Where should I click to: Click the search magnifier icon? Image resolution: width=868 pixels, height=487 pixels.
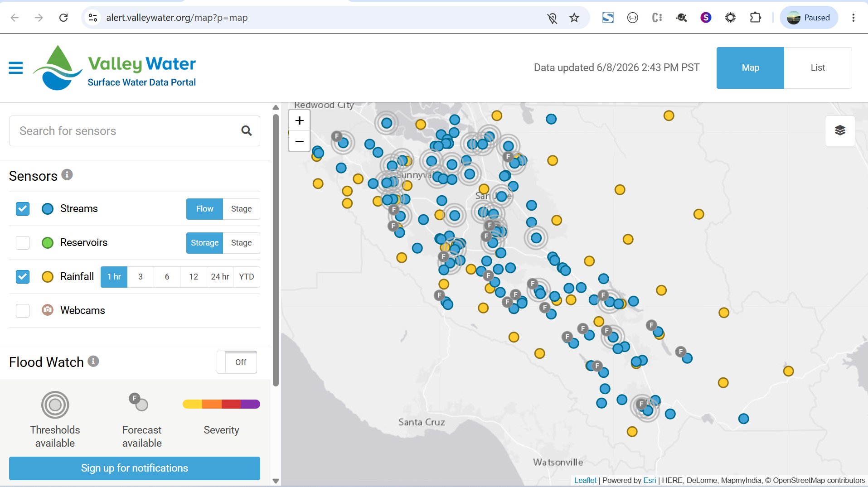pos(247,131)
